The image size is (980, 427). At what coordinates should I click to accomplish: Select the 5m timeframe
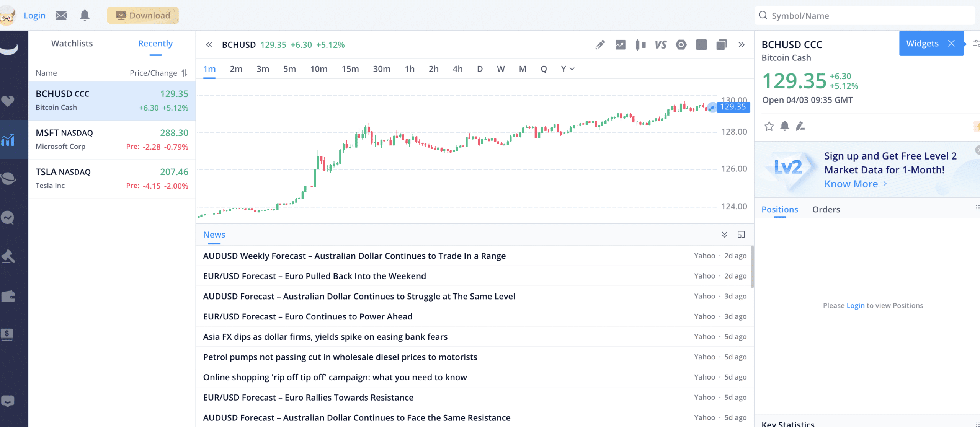tap(289, 69)
